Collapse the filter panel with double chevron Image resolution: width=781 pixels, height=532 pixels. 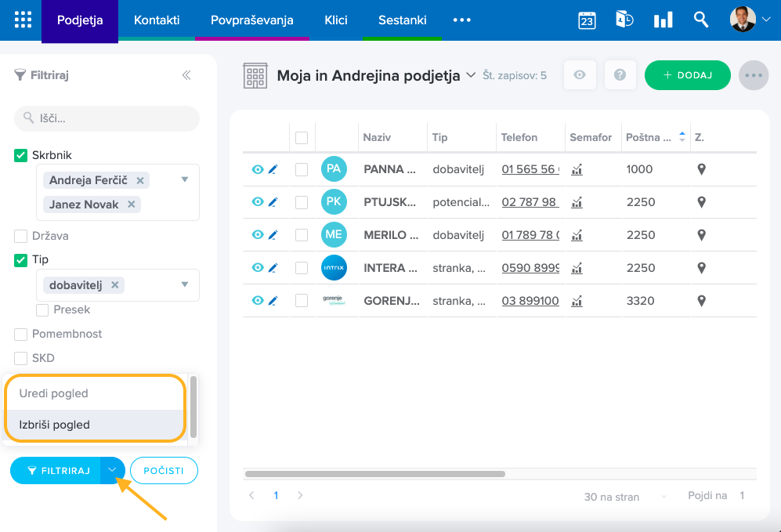pos(186,75)
